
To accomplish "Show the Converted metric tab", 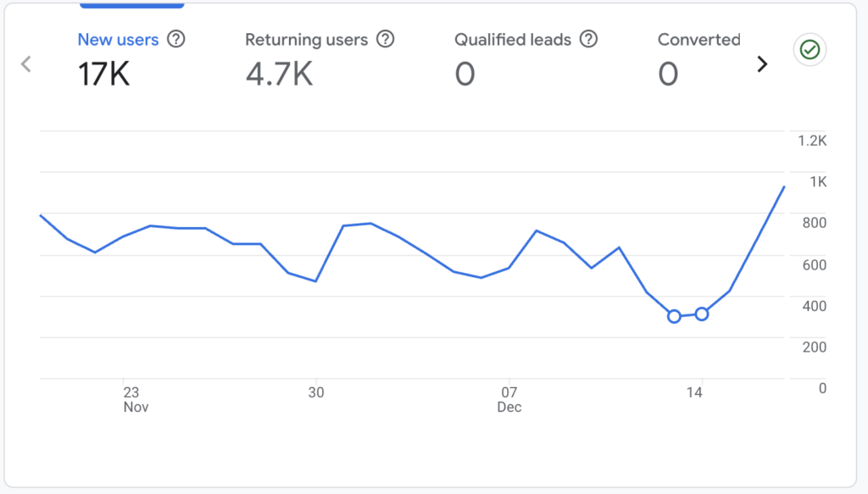I will (698, 40).
